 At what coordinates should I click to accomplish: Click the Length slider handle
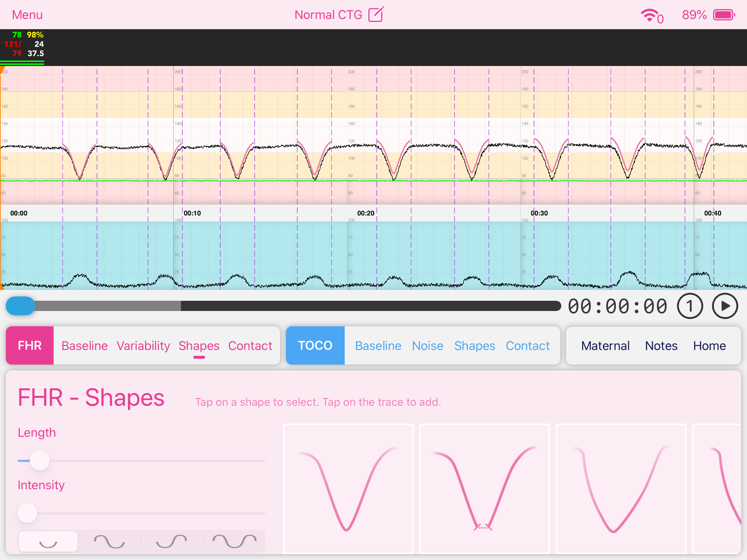[x=40, y=460]
